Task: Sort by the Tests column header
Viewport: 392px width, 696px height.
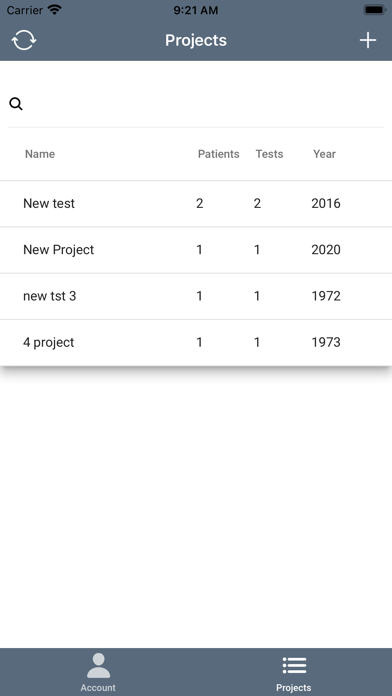Action: [269, 154]
